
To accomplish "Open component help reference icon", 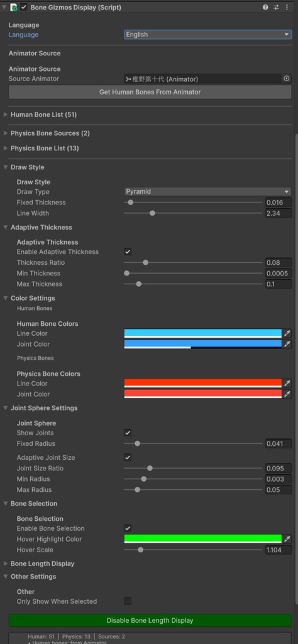I will point(265,8).
